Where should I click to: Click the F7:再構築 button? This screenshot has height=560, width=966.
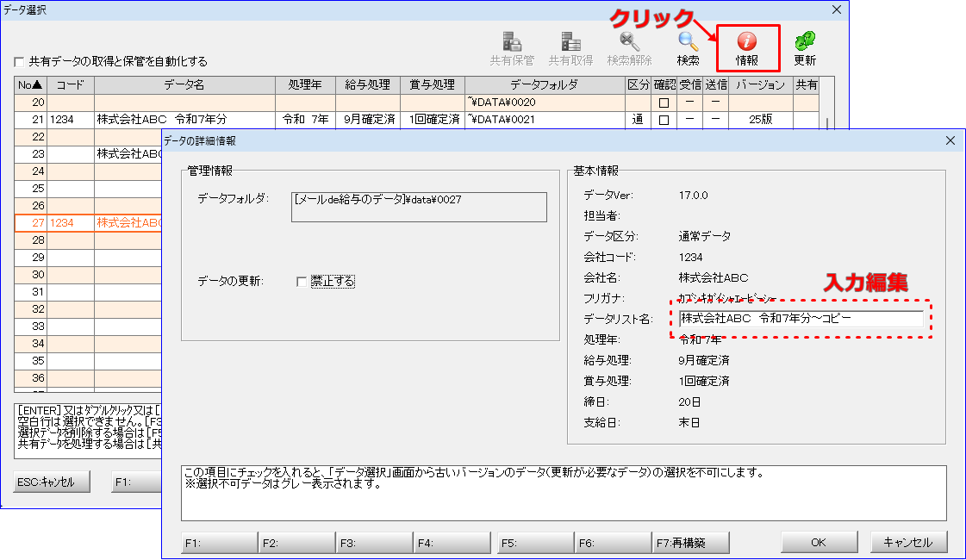click(x=691, y=543)
